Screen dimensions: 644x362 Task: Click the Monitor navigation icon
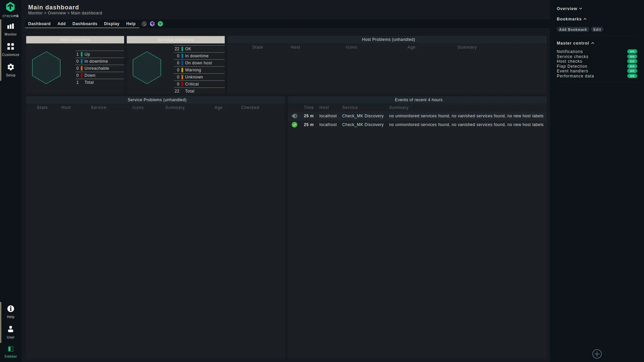tap(10, 28)
